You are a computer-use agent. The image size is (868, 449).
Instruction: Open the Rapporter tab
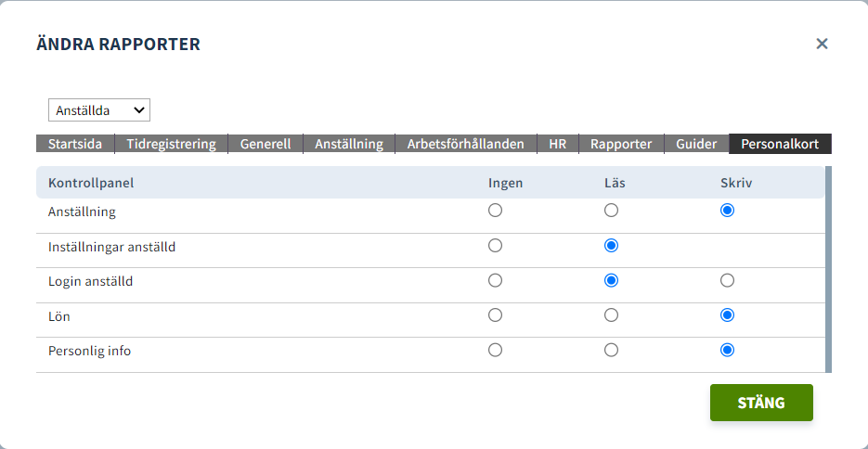(x=621, y=145)
